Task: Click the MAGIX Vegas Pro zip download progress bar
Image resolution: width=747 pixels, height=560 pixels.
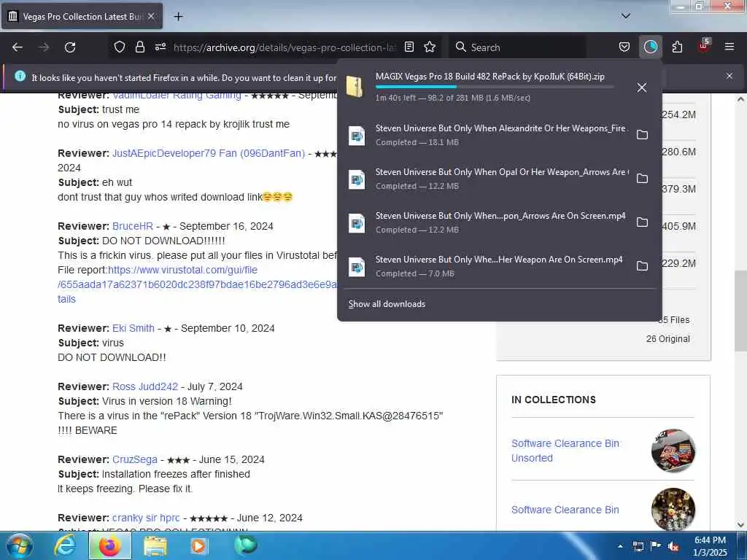Action: (x=495, y=87)
